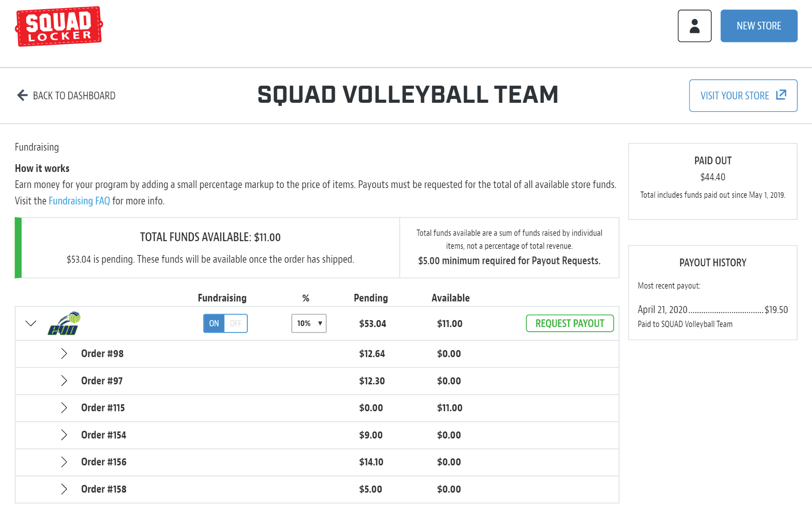The height and width of the screenshot is (524, 812).
Task: Open the 10% fundraising percentage dropdown
Action: [309, 323]
